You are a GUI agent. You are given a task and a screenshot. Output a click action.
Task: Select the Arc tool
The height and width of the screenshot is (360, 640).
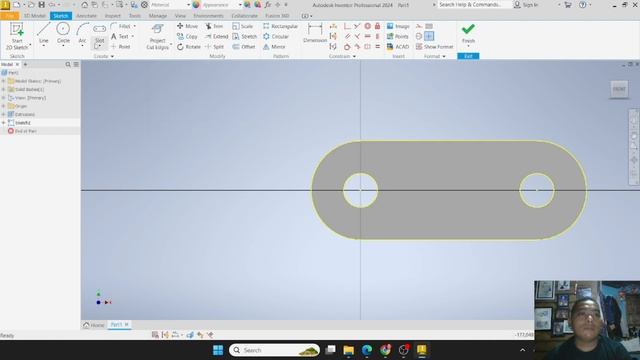[x=82, y=33]
